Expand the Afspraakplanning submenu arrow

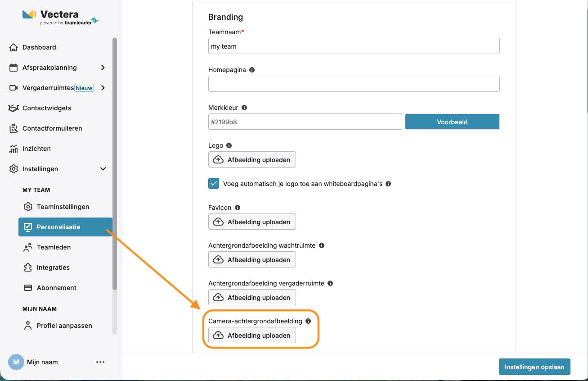point(103,68)
